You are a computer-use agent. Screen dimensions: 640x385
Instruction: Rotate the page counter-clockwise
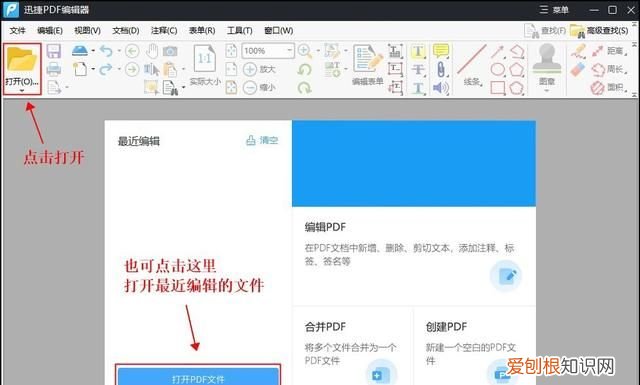point(304,69)
